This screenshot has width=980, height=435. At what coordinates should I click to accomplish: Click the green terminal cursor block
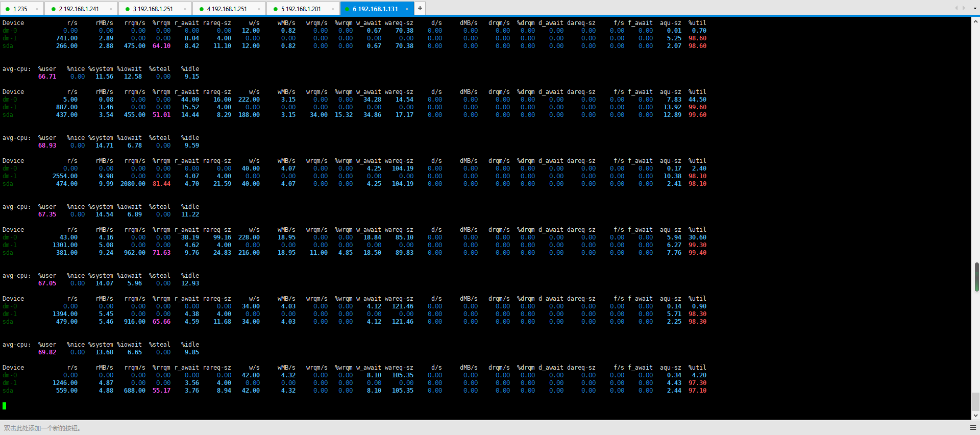point(5,406)
